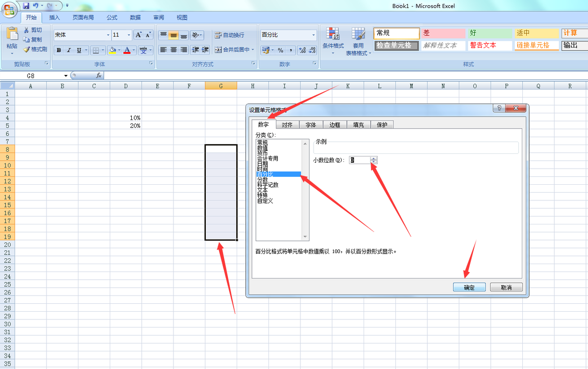Viewport: 588px width, 369px height.
Task: Click the OK (确定) button
Action: click(469, 288)
